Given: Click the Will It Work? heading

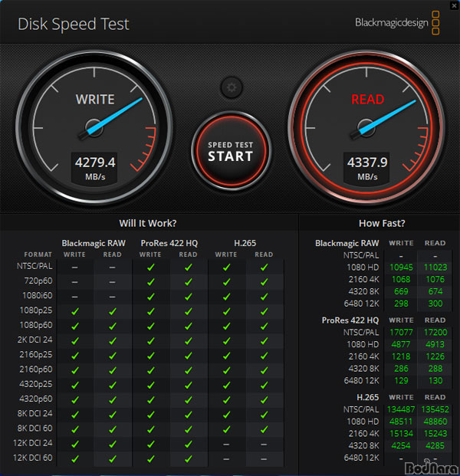Looking at the screenshot, I should point(147,223).
